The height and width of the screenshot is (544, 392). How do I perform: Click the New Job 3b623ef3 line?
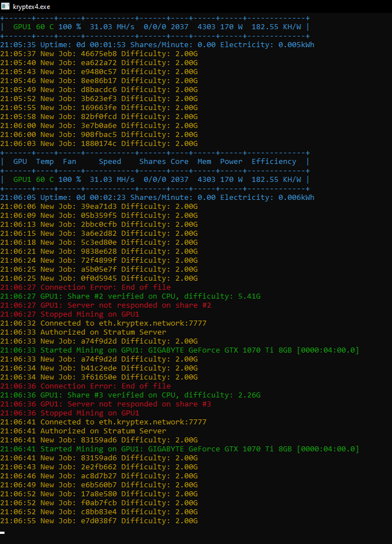[99, 99]
